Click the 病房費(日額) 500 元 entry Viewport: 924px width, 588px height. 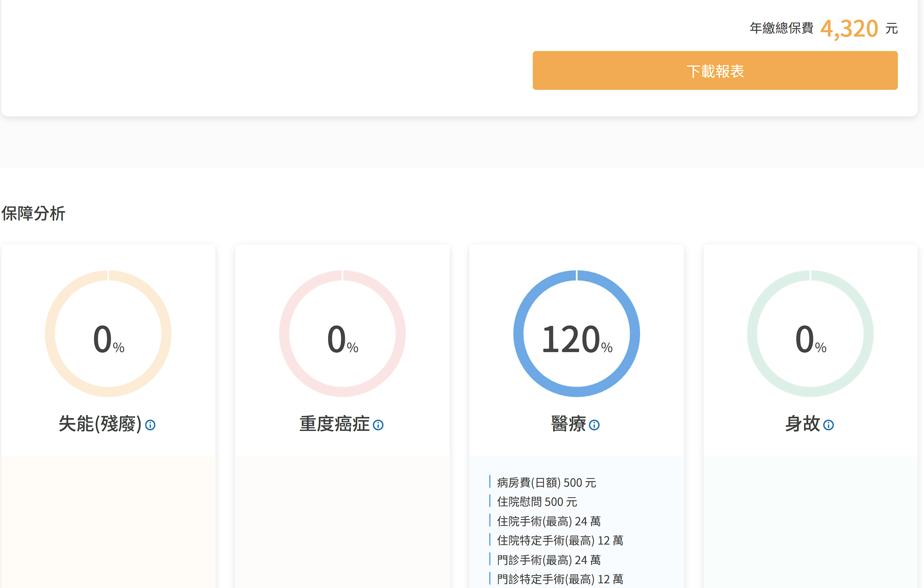[x=546, y=483]
